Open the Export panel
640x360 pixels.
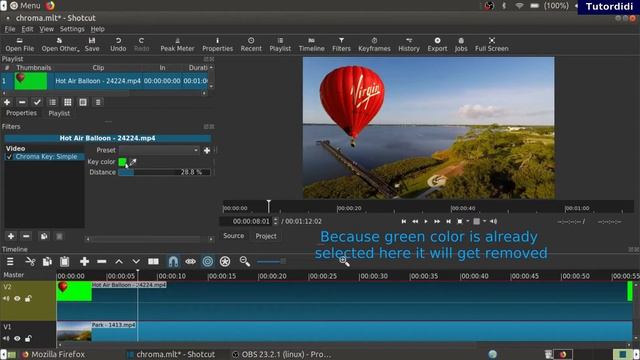click(437, 44)
